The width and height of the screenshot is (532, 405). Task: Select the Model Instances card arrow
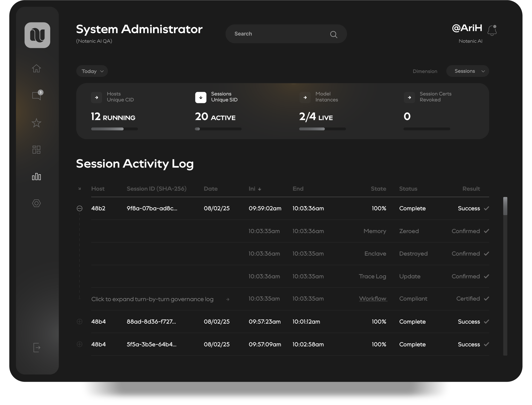[305, 97]
